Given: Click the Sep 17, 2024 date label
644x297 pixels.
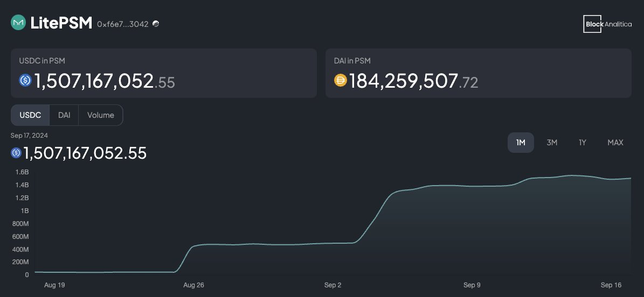Looking at the screenshot, I should 29,136.
